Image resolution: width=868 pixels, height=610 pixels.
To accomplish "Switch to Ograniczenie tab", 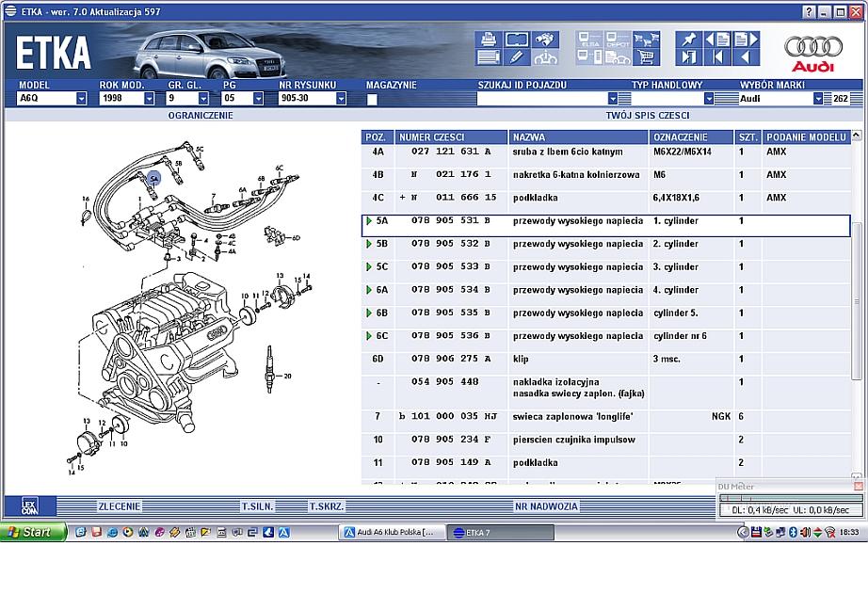I will click(x=201, y=115).
